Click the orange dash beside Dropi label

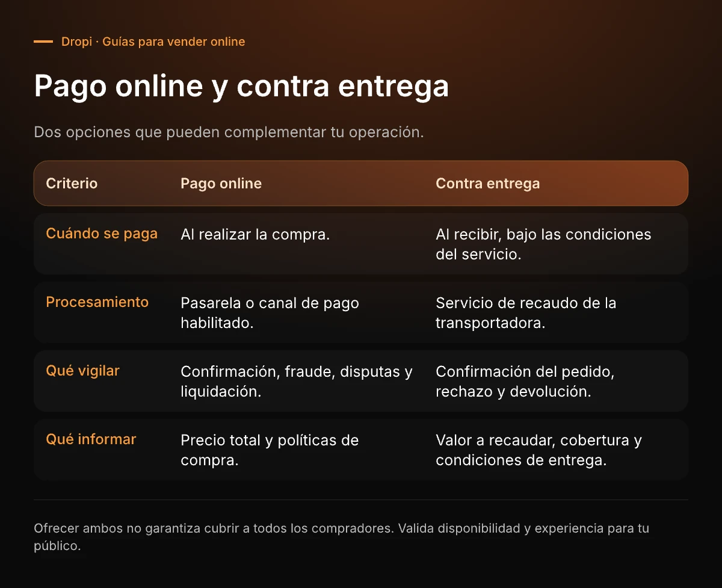[x=43, y=42]
